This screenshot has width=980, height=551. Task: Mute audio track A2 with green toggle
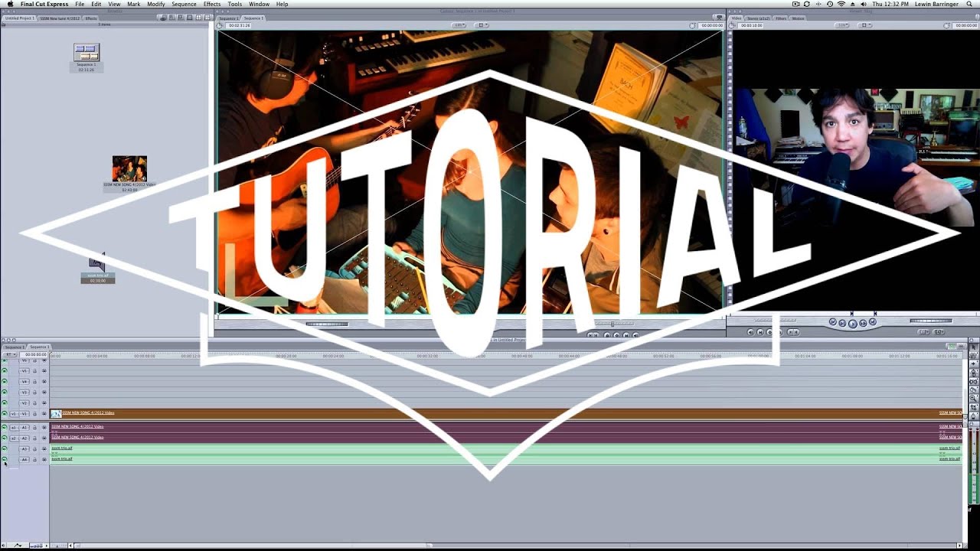(x=4, y=439)
